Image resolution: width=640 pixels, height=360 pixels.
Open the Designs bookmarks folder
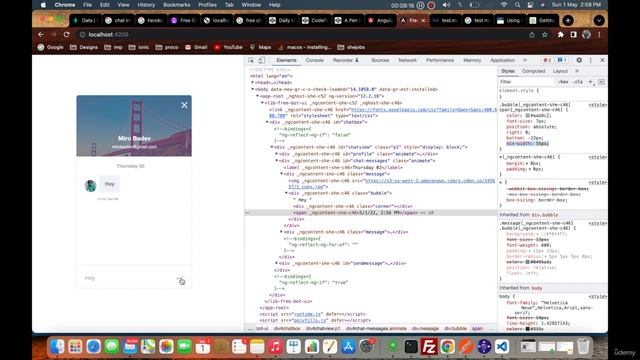[x=84, y=47]
